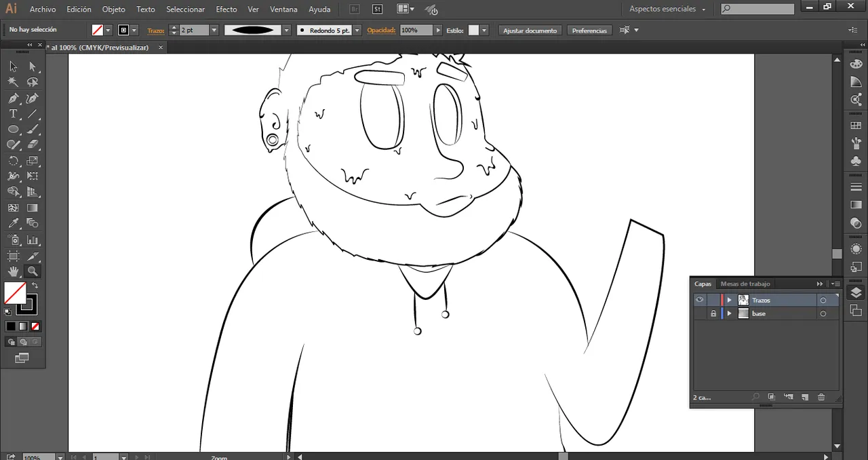The width and height of the screenshot is (868, 460).
Task: Switch to Mesas de trabajo tab
Action: pyautogui.click(x=745, y=284)
